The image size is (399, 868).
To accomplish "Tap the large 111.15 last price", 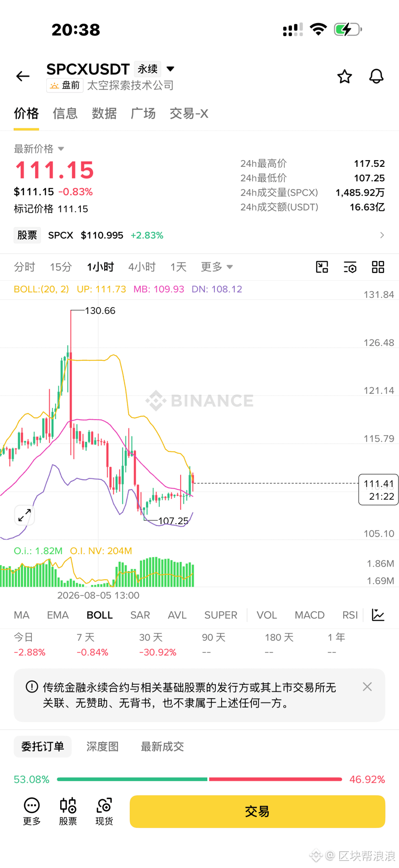I will [54, 170].
